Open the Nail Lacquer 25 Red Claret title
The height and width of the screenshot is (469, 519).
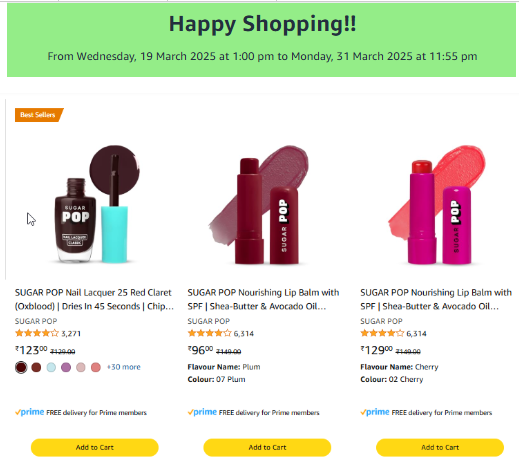[94, 299]
